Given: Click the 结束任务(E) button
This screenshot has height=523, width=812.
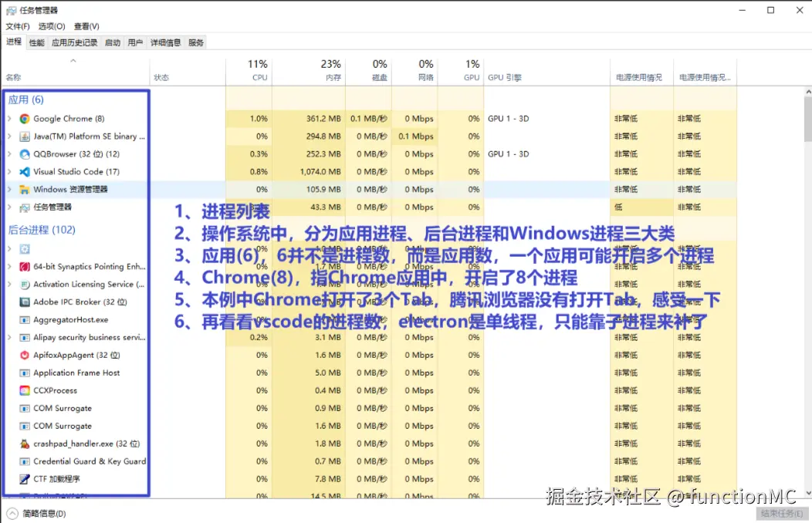Looking at the screenshot, I should (782, 514).
